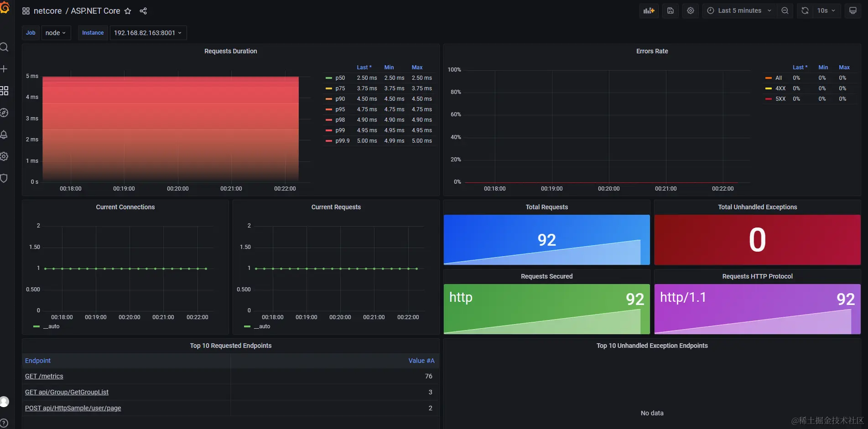Open the POST api/HttpSample/user/page link
This screenshot has width=868, height=429.
pos(73,408)
